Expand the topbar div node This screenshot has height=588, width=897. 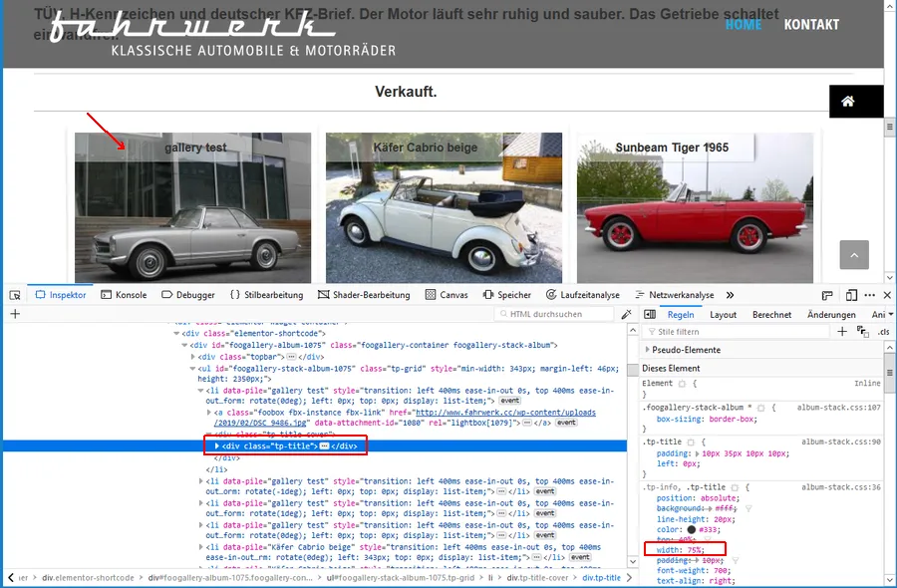(x=192, y=357)
